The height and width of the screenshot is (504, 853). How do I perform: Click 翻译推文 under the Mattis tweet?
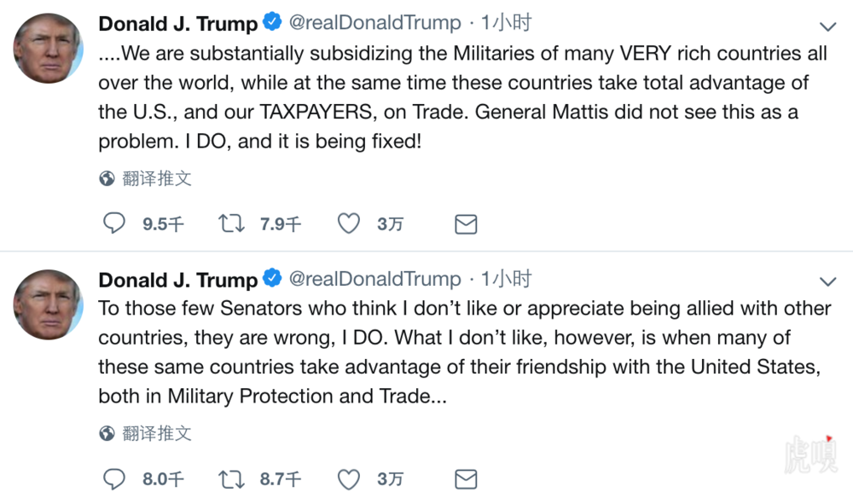pos(156,178)
